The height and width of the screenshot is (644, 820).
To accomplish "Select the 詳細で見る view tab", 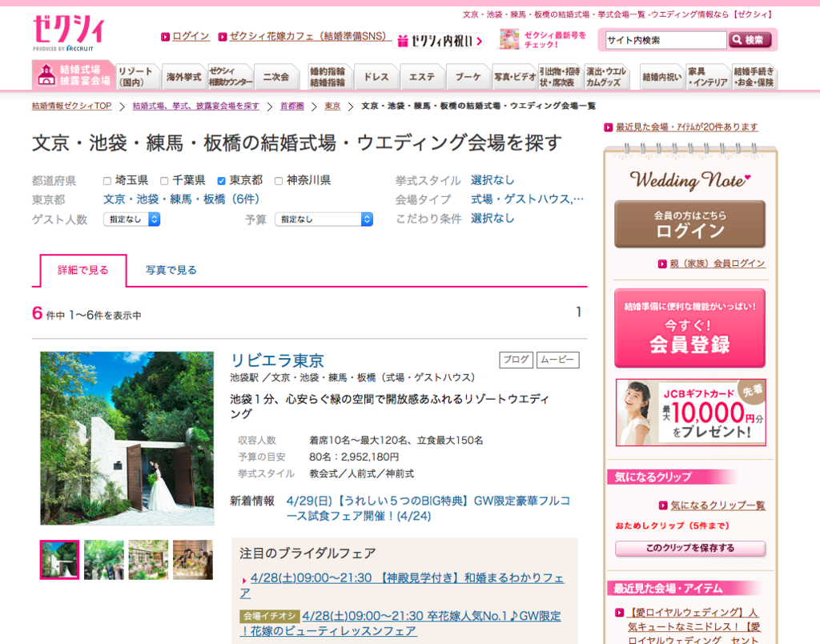I will (x=83, y=271).
